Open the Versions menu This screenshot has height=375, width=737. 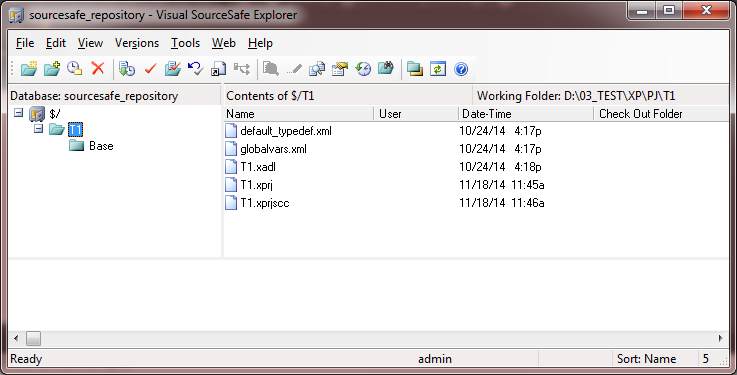tap(137, 43)
